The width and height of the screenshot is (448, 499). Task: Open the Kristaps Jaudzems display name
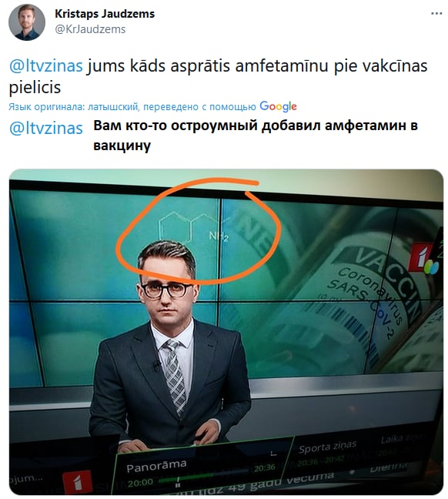105,14
